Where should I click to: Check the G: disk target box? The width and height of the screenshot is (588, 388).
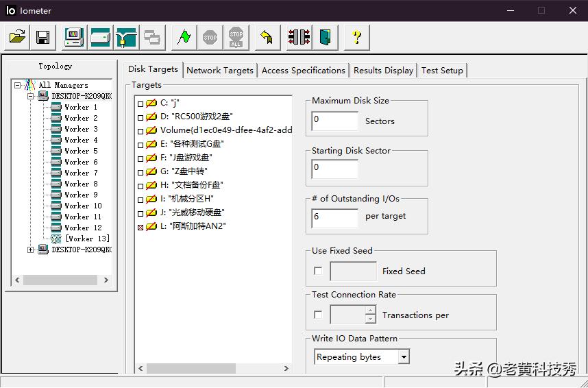pos(140,172)
